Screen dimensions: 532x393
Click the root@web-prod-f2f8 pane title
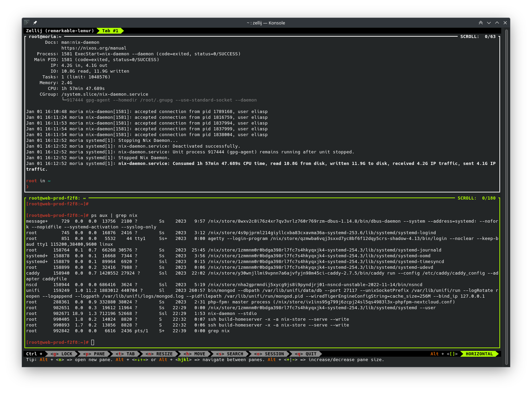click(57, 198)
